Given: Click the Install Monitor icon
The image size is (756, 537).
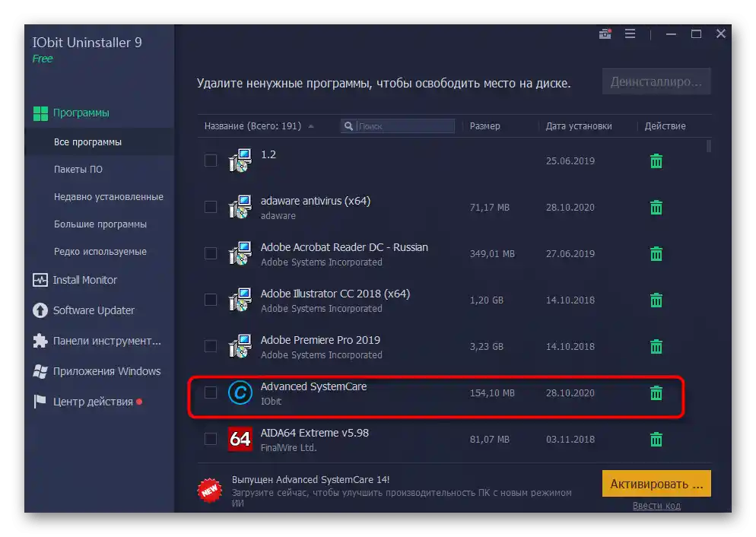Looking at the screenshot, I should (x=40, y=280).
